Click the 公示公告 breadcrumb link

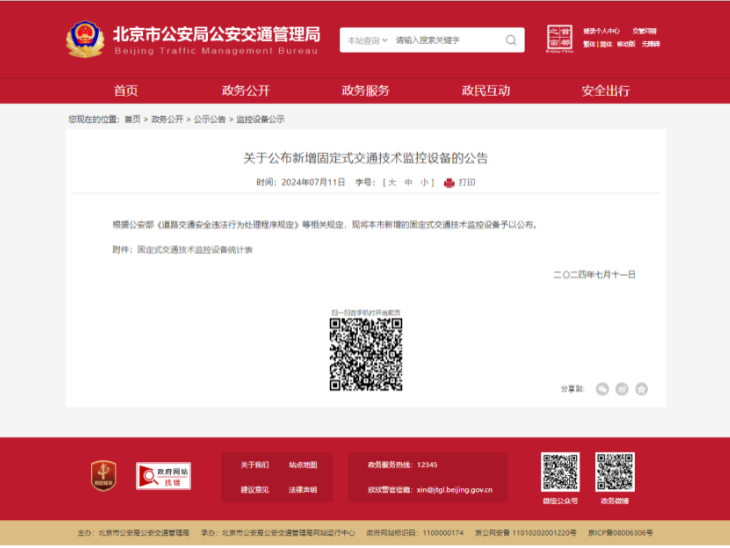pyautogui.click(x=209, y=119)
